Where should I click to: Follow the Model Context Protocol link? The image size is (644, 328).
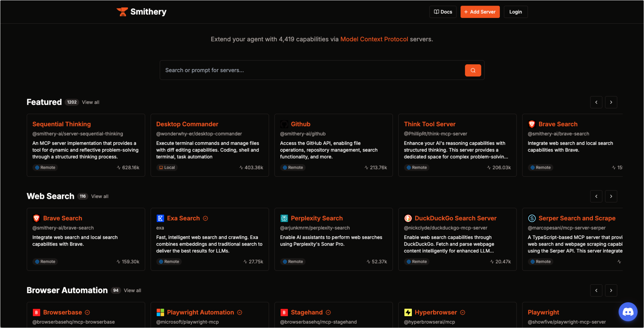point(374,39)
